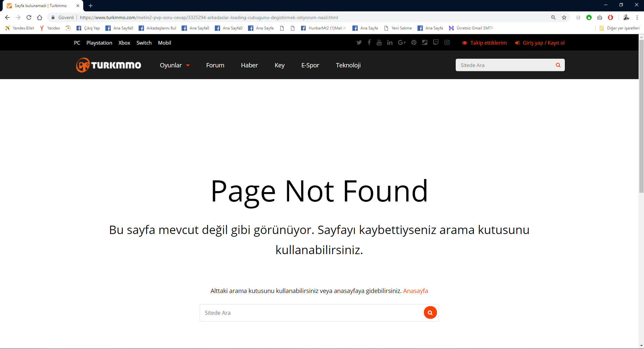Open a new browser tab

tap(91, 6)
